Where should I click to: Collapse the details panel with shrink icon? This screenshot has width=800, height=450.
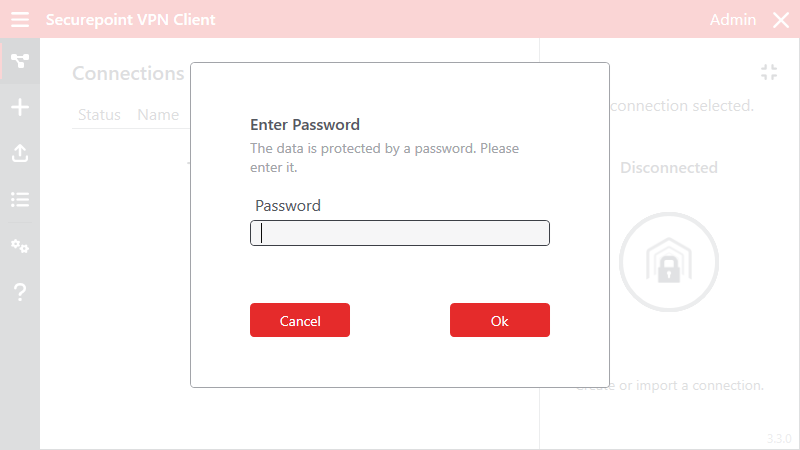coord(768,72)
